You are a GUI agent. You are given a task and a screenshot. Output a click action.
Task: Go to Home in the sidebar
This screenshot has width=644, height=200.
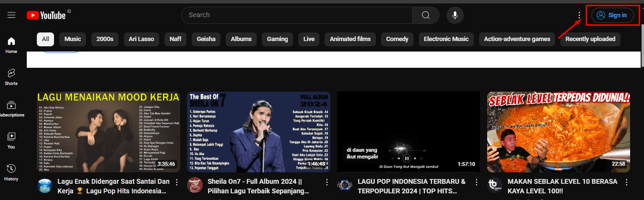coord(11,45)
